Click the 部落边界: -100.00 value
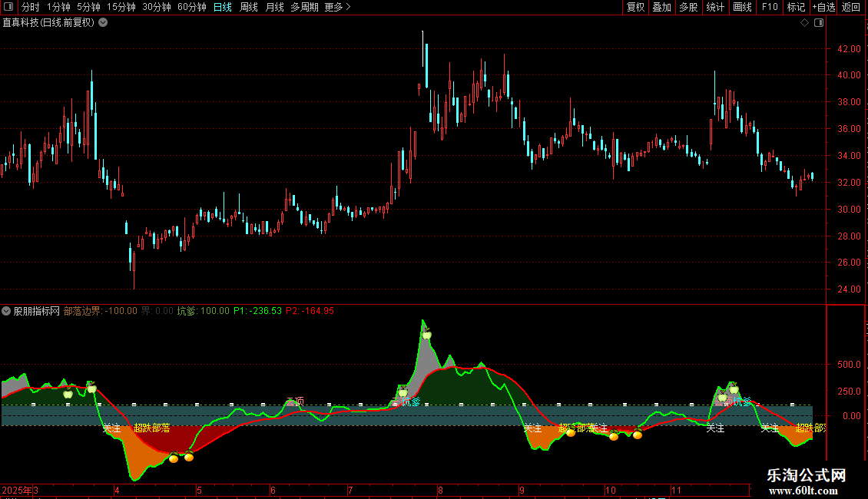This screenshot has width=868, height=499. coord(100,311)
